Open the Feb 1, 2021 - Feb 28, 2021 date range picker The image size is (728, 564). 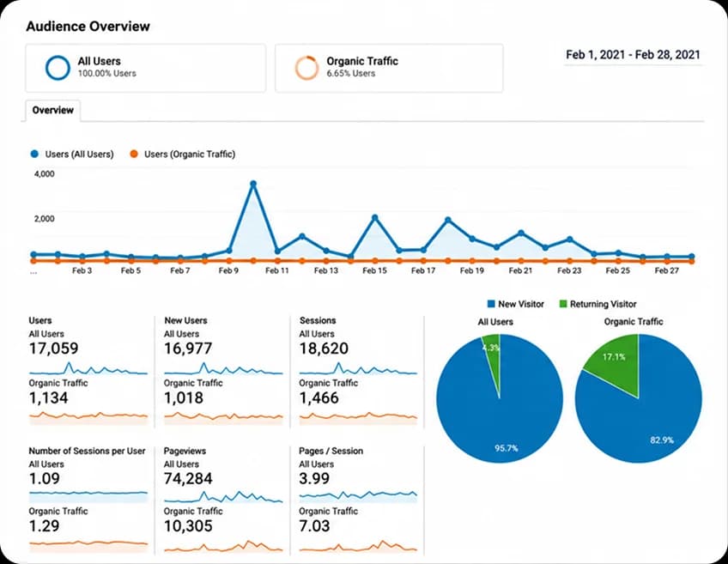633,55
